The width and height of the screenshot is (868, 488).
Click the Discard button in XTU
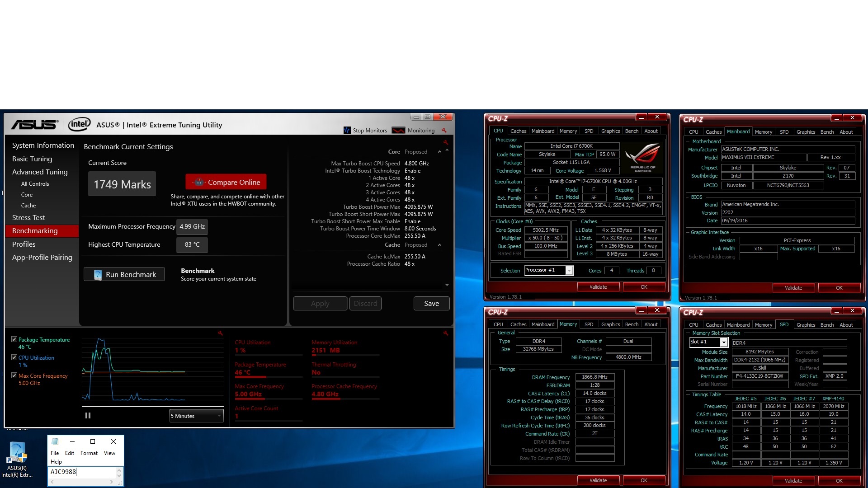tap(365, 304)
